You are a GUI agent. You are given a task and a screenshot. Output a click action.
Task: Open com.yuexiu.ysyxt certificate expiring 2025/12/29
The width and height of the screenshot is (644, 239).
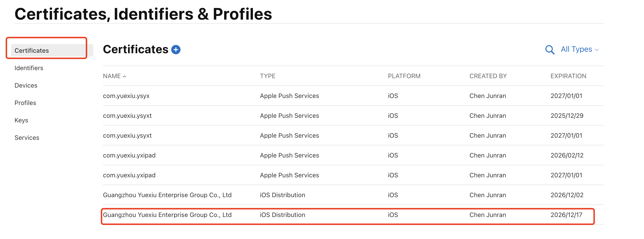tap(127, 116)
